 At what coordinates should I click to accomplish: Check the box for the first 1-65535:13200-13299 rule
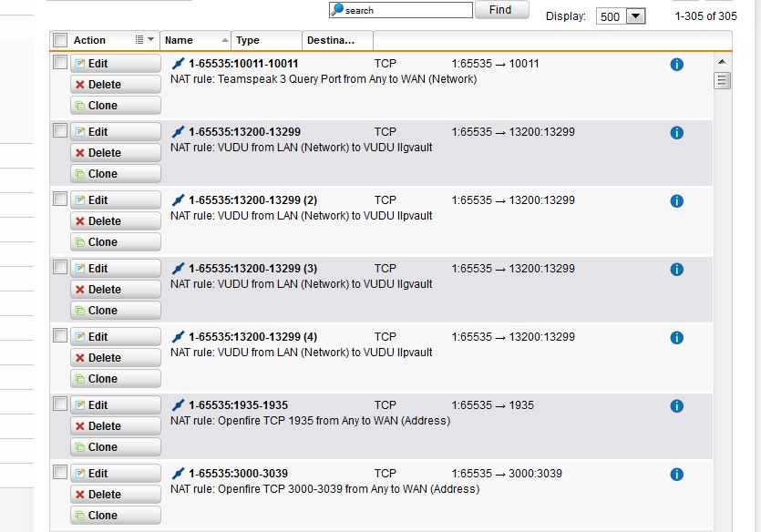tap(60, 130)
